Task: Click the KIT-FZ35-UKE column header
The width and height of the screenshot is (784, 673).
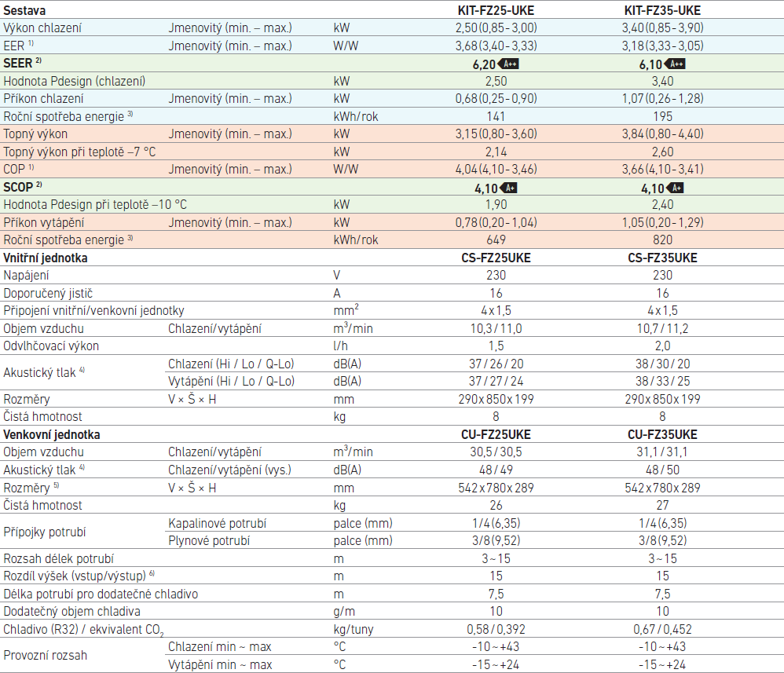Action: tap(662, 10)
